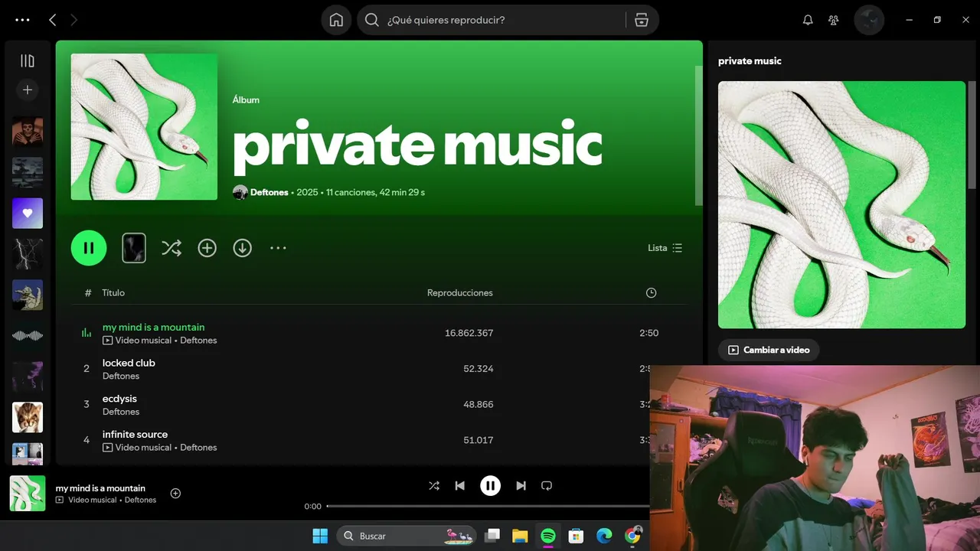Select track 'ecdysis'
Image resolution: width=980 pixels, height=551 pixels.
click(x=119, y=399)
